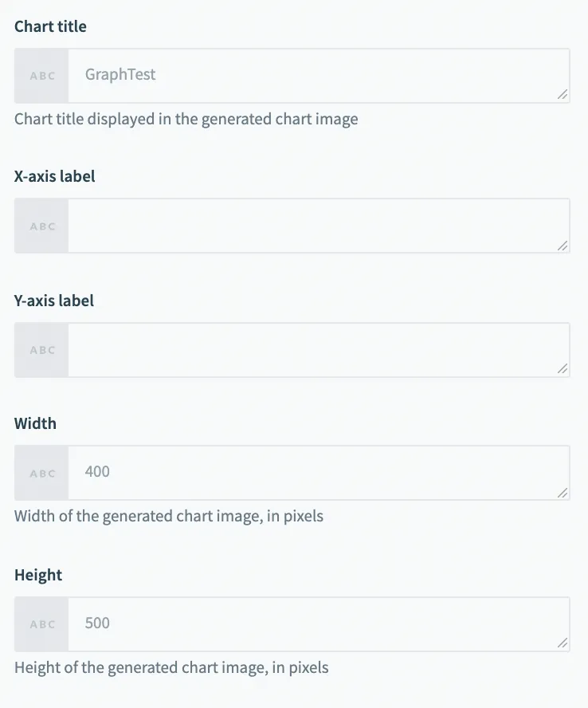Click the resize handle of Y-axis label field

tap(563, 369)
